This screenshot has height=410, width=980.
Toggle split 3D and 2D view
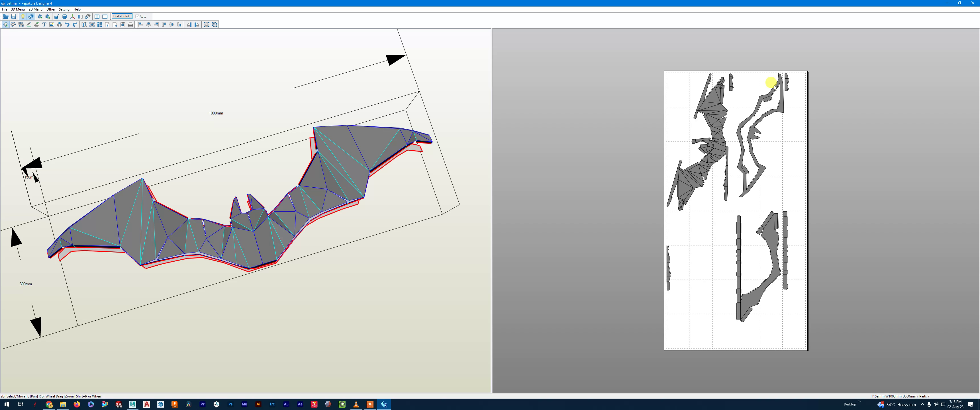pyautogui.click(x=97, y=16)
